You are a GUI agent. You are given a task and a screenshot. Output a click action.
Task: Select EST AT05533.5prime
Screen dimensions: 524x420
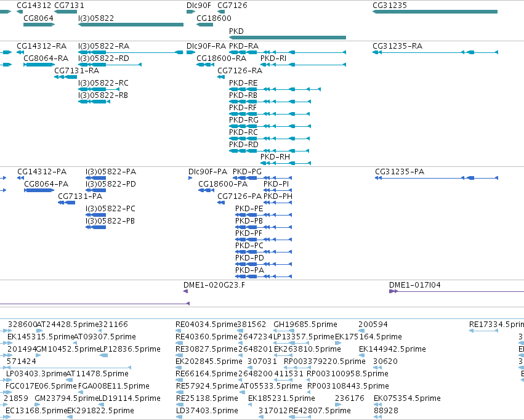pos(271,386)
